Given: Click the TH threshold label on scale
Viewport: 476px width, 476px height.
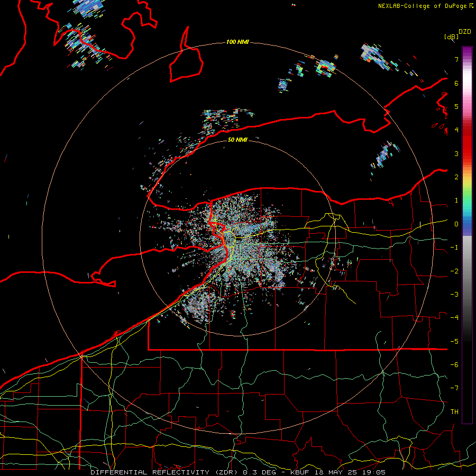Looking at the screenshot, I should click(454, 412).
